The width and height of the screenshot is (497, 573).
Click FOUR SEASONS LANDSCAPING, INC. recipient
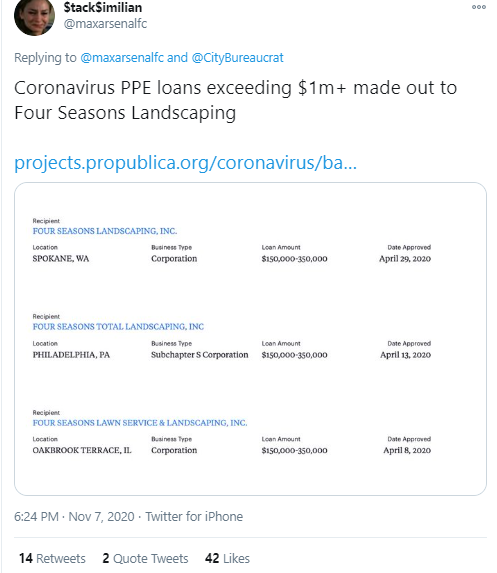pos(105,231)
